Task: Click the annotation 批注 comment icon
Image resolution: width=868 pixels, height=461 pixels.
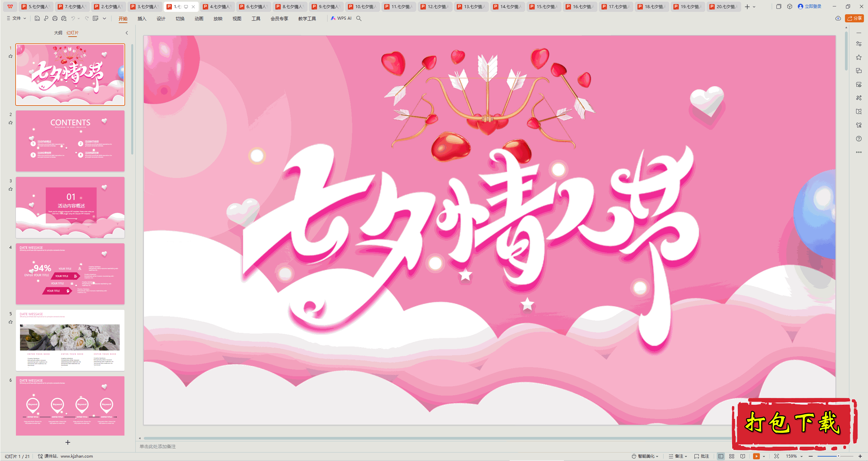Action: pyautogui.click(x=702, y=456)
